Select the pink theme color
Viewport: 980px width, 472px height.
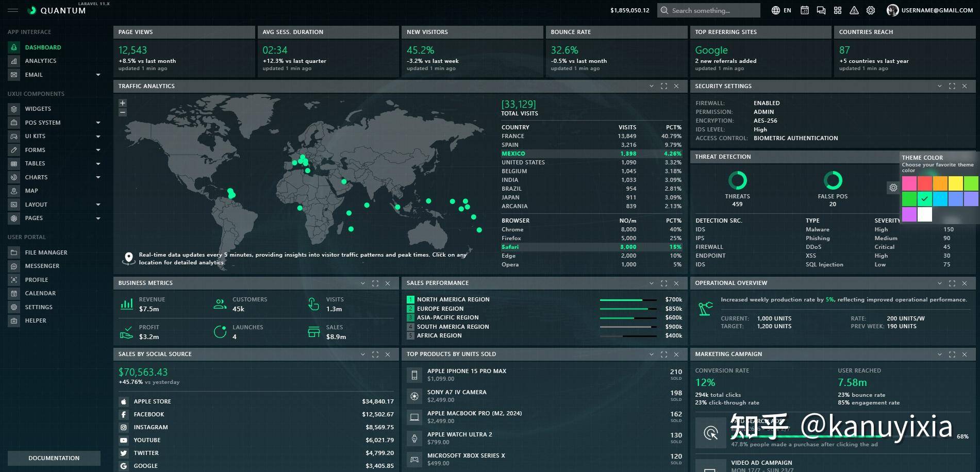[909, 183]
